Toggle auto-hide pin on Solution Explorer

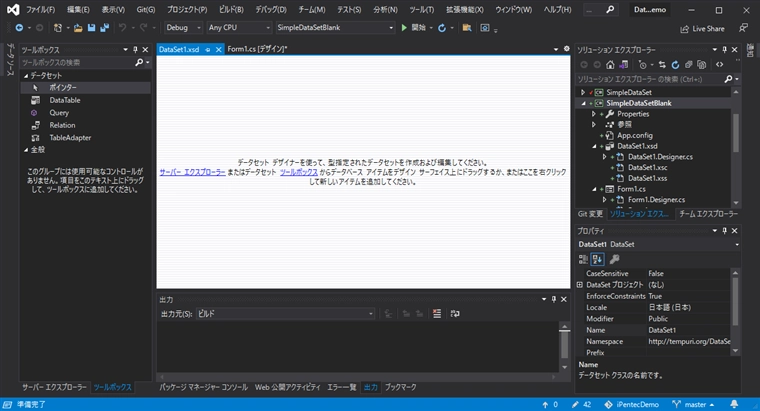click(x=725, y=49)
